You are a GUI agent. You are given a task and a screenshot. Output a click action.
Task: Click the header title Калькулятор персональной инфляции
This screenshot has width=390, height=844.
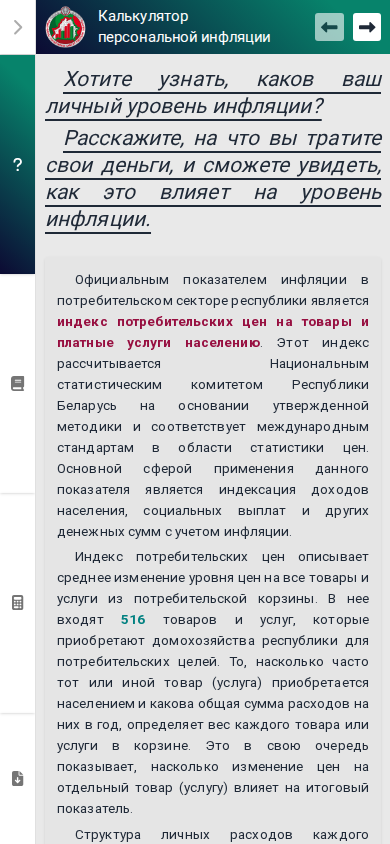(185, 27)
